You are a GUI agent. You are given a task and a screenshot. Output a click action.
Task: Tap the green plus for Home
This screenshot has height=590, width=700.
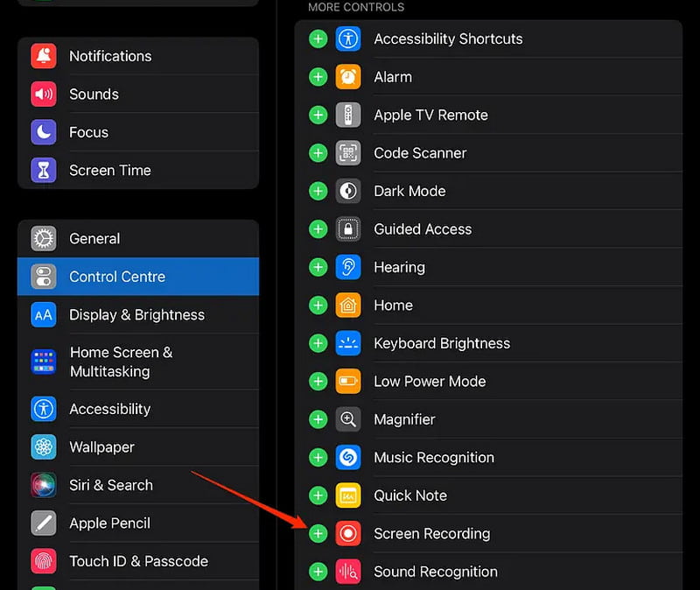coord(318,305)
